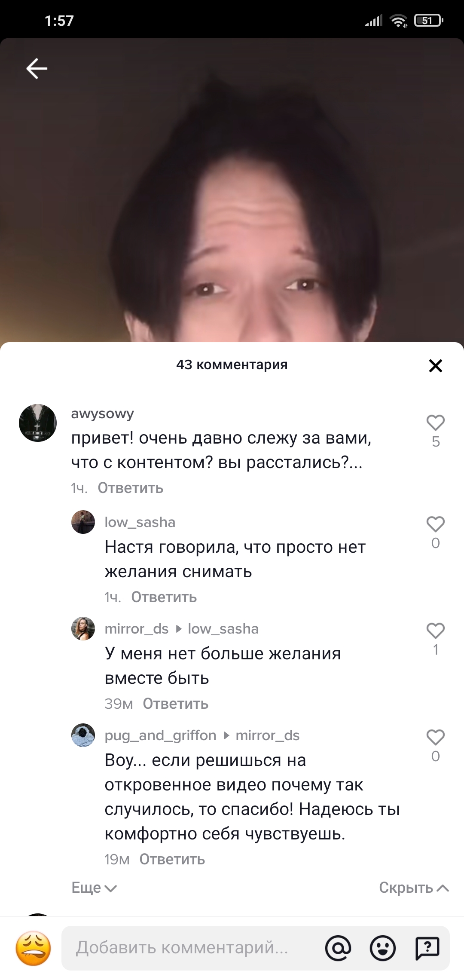The image size is (464, 980).
Task: Close the comments panel with X
Action: pyautogui.click(x=435, y=366)
